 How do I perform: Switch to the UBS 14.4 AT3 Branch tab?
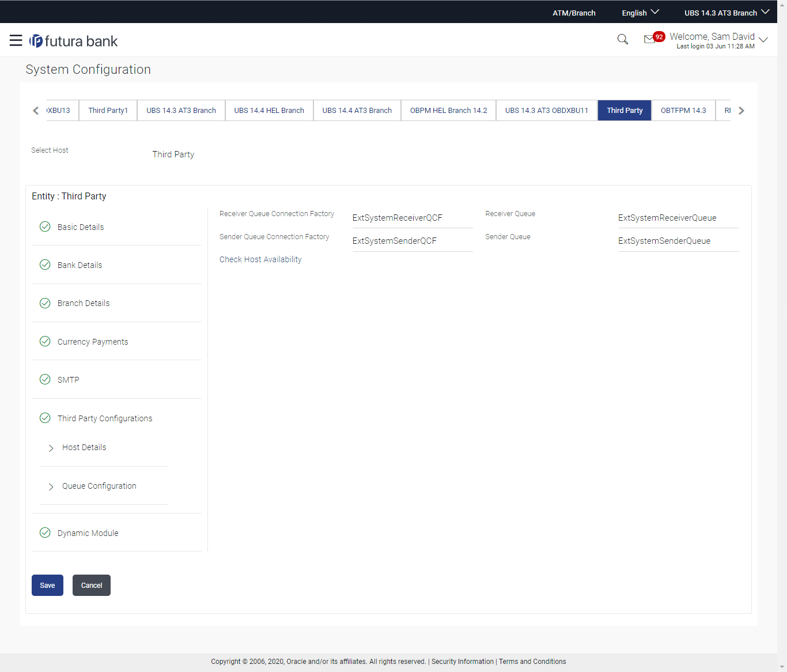(x=357, y=110)
